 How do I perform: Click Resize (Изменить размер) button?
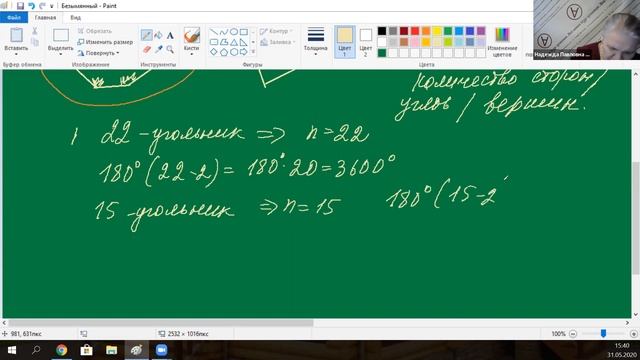(105, 42)
